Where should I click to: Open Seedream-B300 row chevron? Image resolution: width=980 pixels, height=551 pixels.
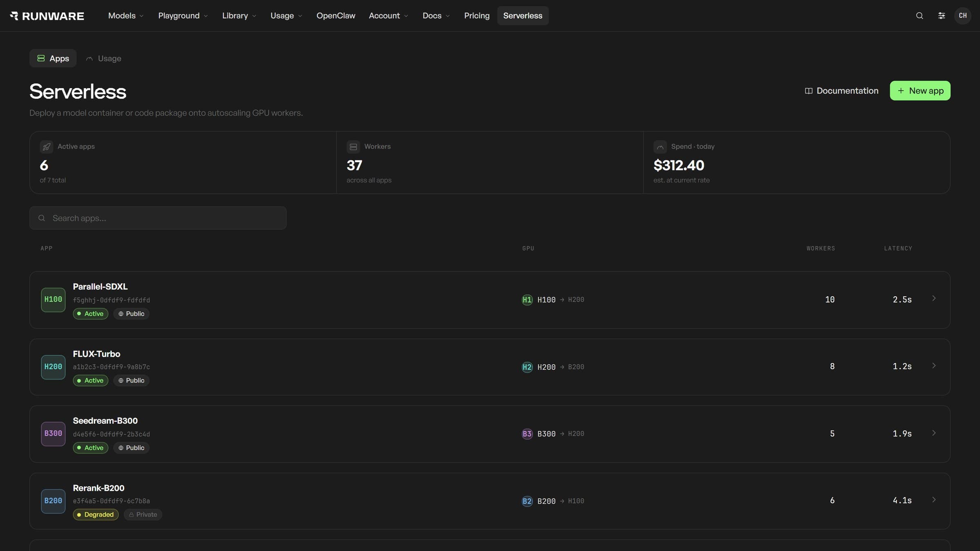pos(934,433)
